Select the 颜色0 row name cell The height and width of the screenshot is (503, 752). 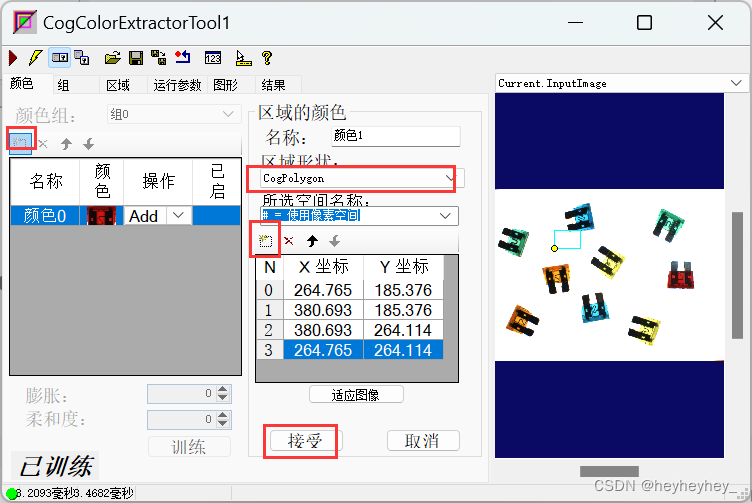pos(45,216)
